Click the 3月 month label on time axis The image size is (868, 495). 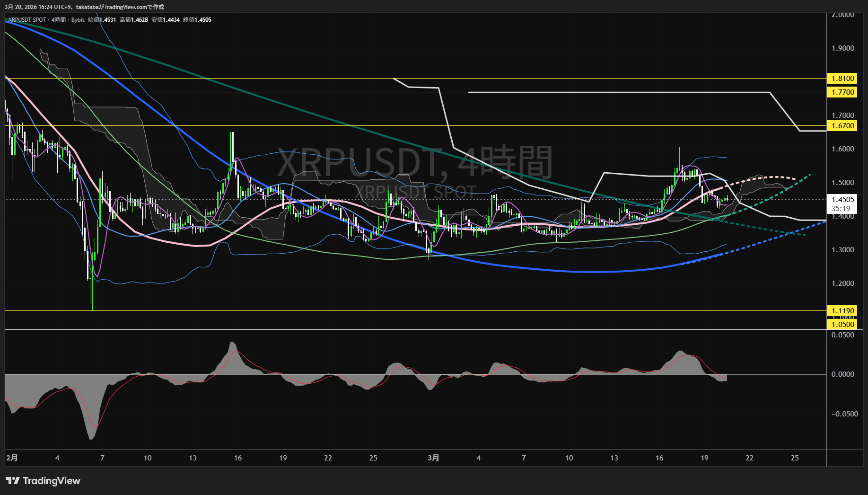[433, 458]
